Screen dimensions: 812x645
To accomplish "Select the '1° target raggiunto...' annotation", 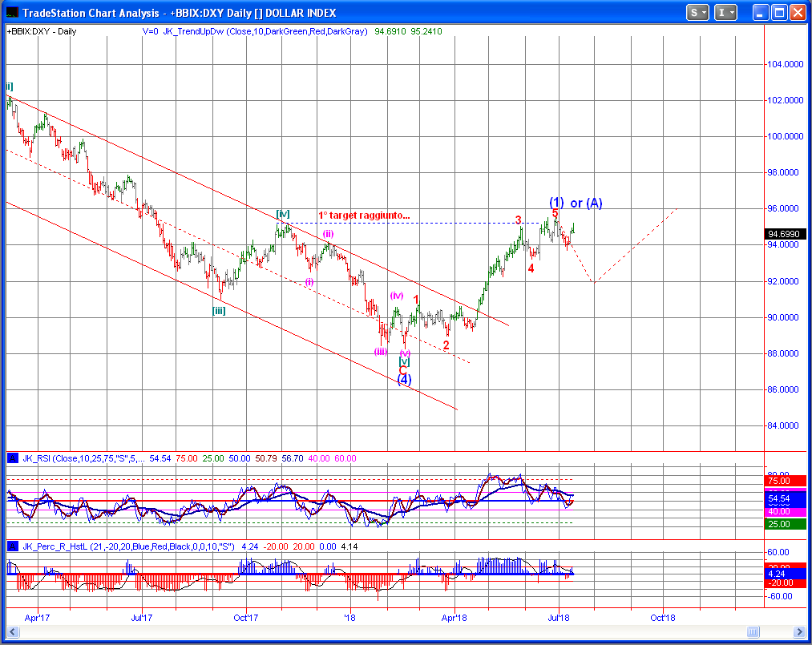I will pyautogui.click(x=364, y=216).
